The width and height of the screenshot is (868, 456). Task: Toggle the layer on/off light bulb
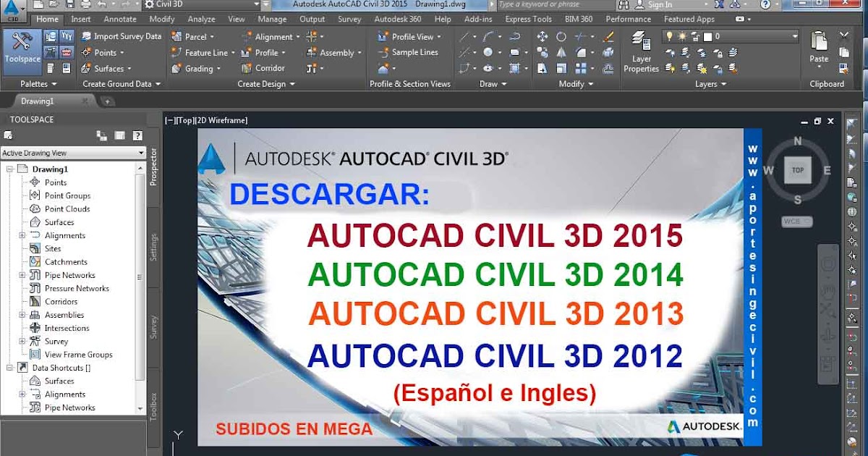pyautogui.click(x=670, y=36)
